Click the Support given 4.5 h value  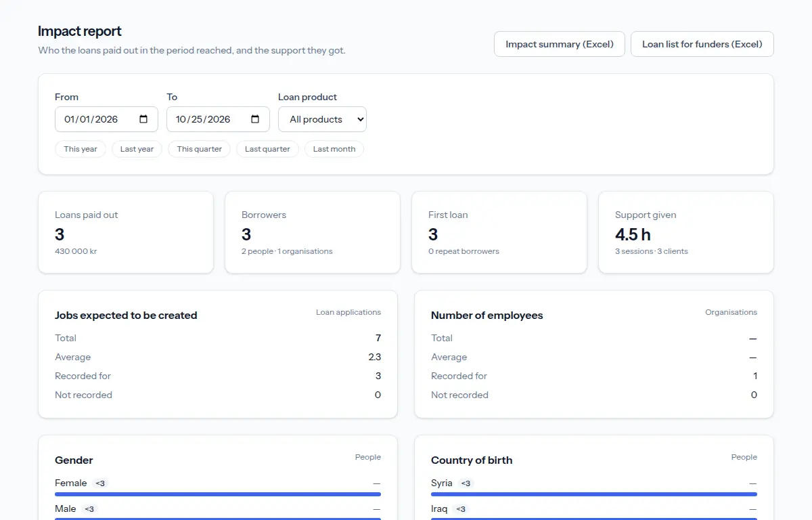tap(633, 234)
